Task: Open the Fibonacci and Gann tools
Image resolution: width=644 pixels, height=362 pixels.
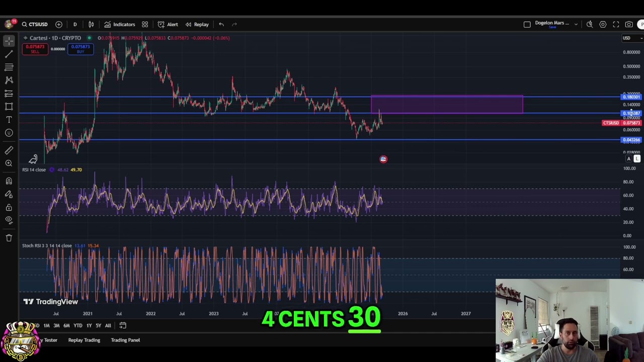Action: pos(9,67)
